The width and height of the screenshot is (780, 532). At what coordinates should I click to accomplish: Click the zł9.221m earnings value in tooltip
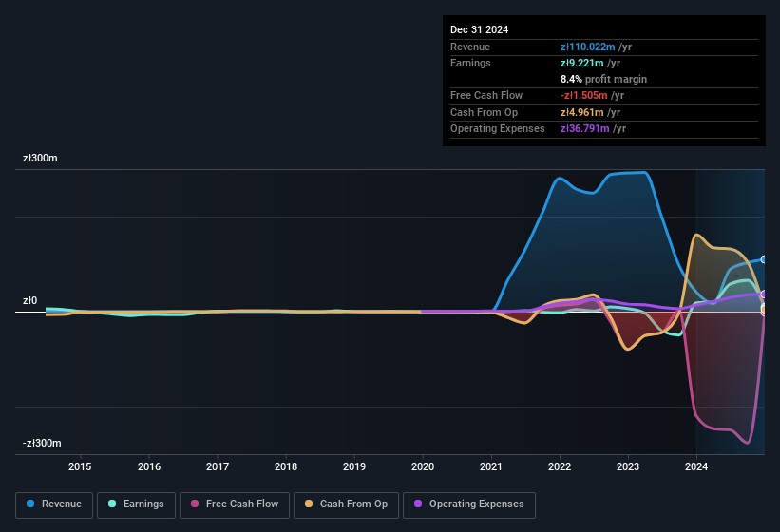(x=582, y=63)
